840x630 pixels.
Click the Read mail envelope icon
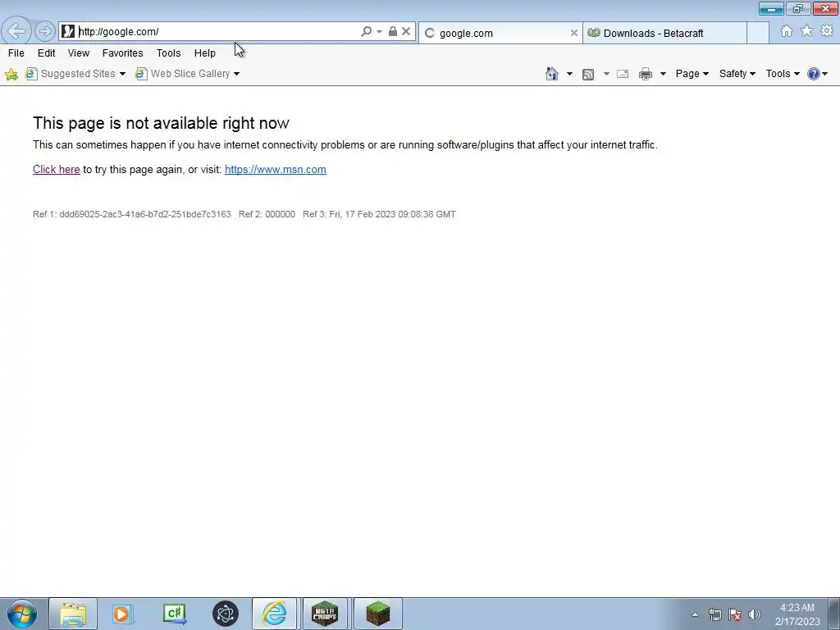(623, 74)
